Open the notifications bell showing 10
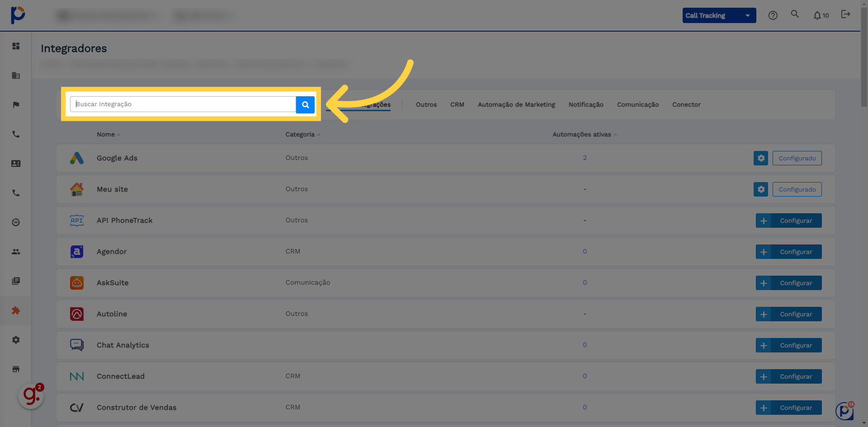This screenshot has width=868, height=427. tap(821, 15)
